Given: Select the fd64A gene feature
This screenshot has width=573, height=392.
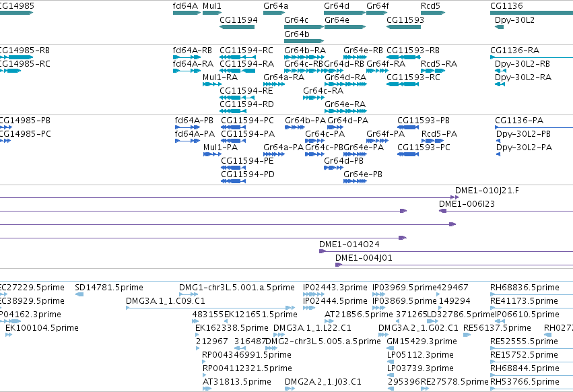Looking at the screenshot, I should [187, 13].
